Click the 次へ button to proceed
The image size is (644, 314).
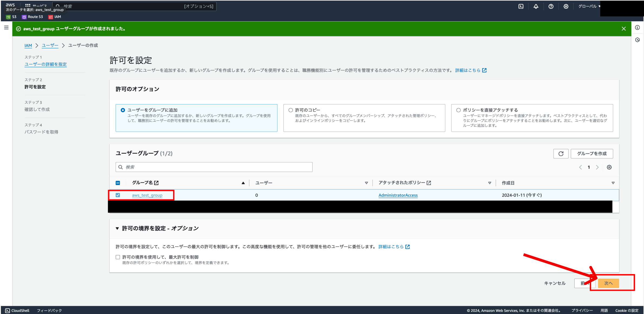point(608,283)
